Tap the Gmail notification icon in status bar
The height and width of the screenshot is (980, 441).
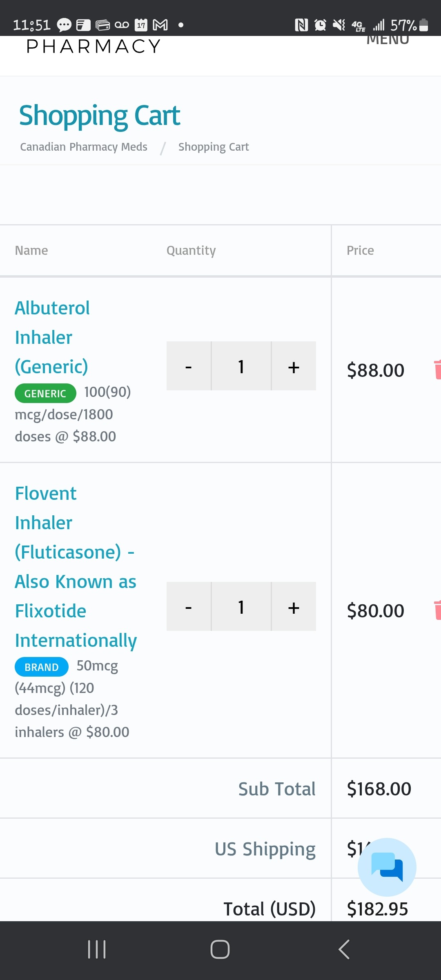pos(160,25)
